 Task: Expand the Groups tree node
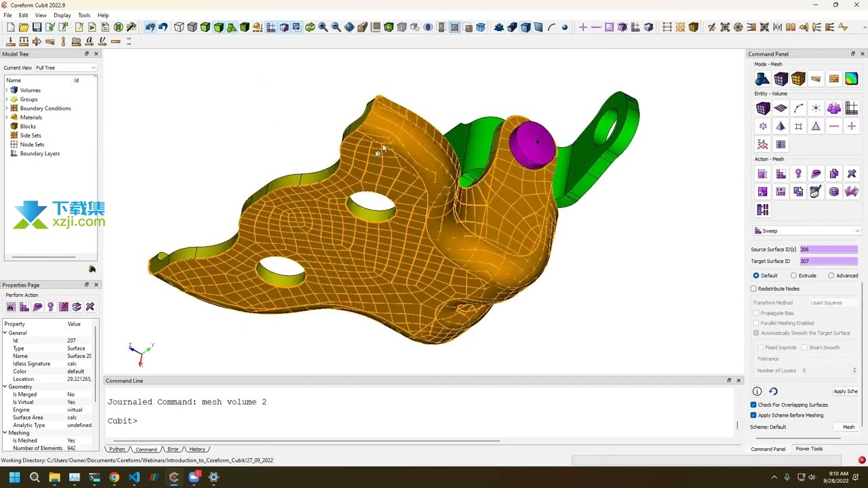tap(7, 99)
